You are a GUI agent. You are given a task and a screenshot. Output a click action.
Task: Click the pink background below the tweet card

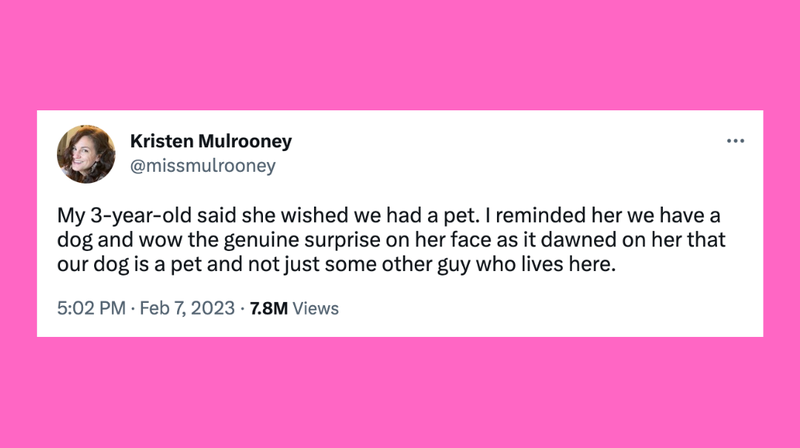pos(400,393)
